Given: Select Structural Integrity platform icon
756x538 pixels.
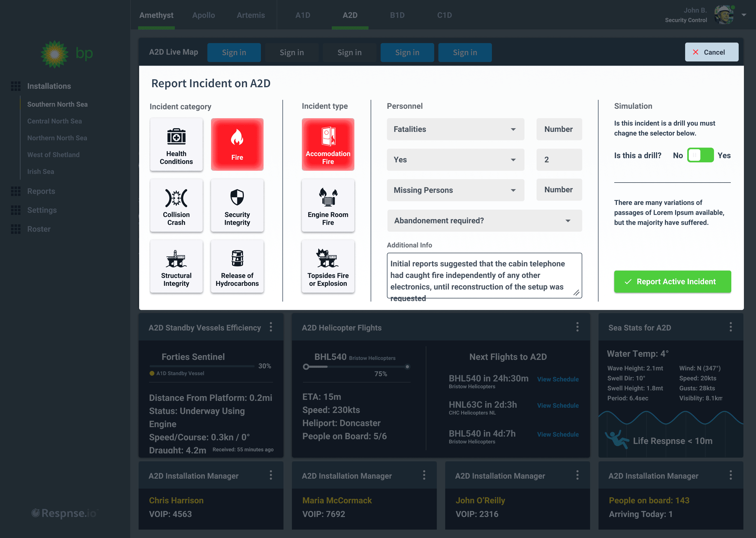Looking at the screenshot, I should (176, 259).
